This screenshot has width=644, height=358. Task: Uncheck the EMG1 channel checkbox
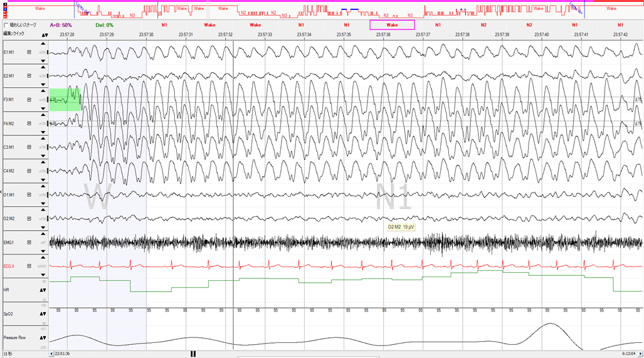pos(29,242)
